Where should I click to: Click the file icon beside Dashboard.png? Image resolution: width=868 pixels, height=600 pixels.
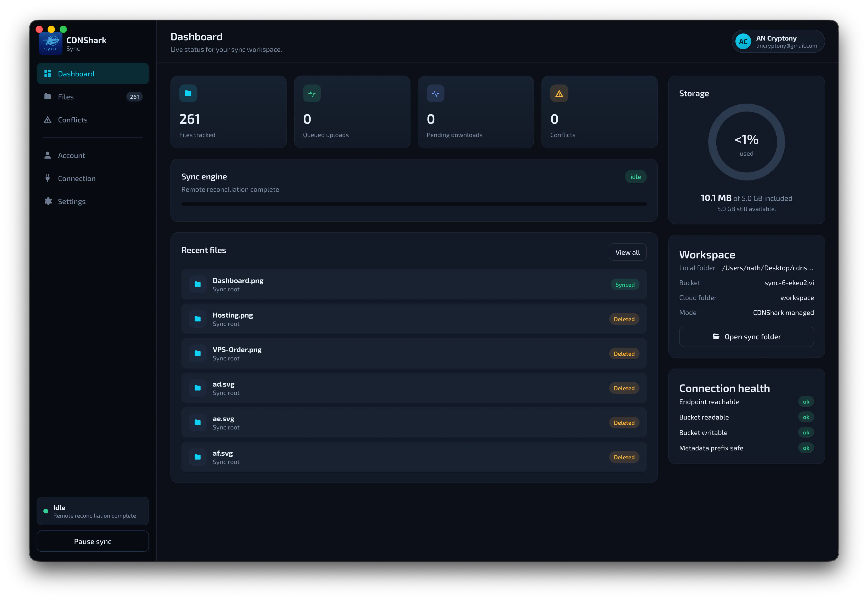[198, 284]
